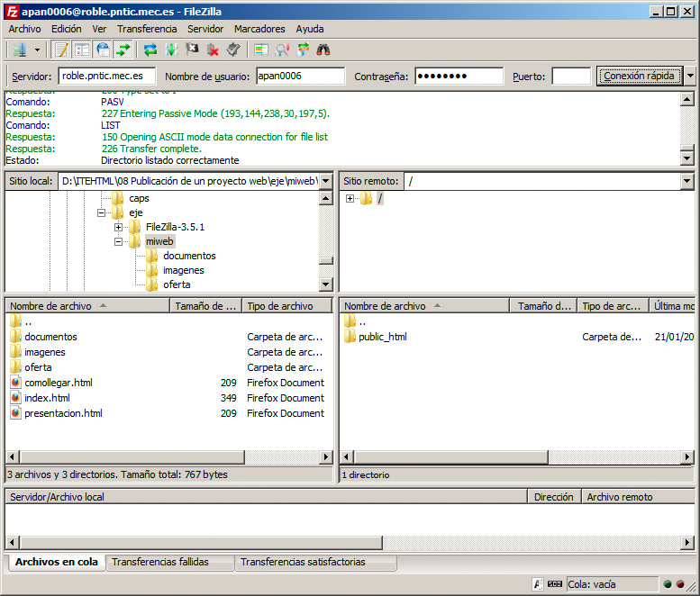The height and width of the screenshot is (596, 700).
Task: Sort remote list by Nombre de archivo header
Action: (424, 306)
